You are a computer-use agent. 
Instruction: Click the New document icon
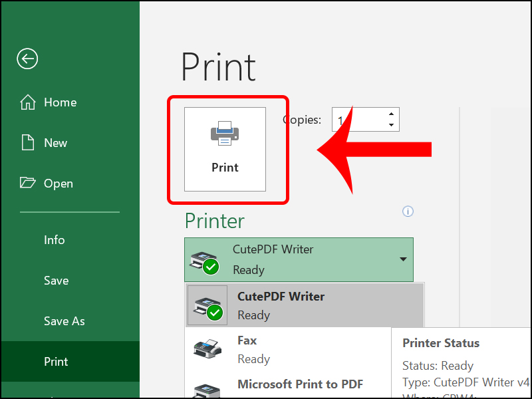[x=27, y=142]
